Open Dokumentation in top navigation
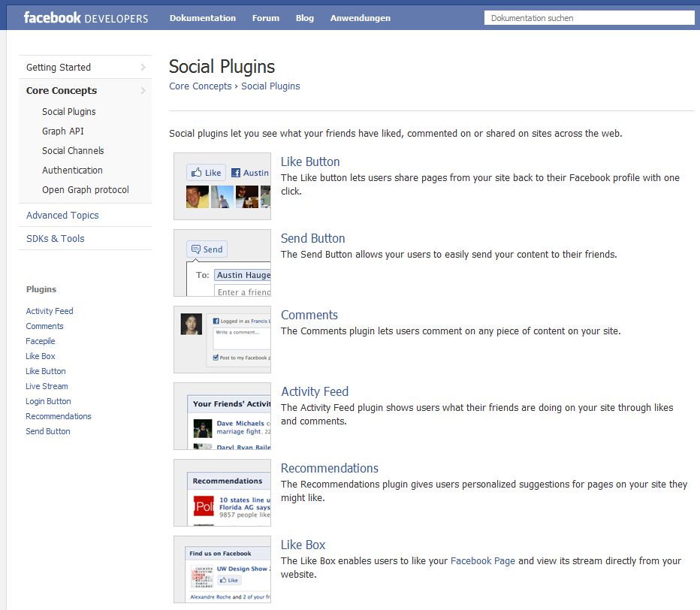 click(x=202, y=18)
